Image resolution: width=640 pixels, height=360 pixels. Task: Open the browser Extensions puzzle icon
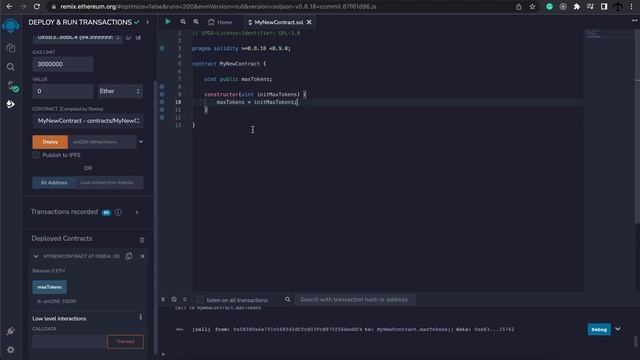click(x=577, y=7)
